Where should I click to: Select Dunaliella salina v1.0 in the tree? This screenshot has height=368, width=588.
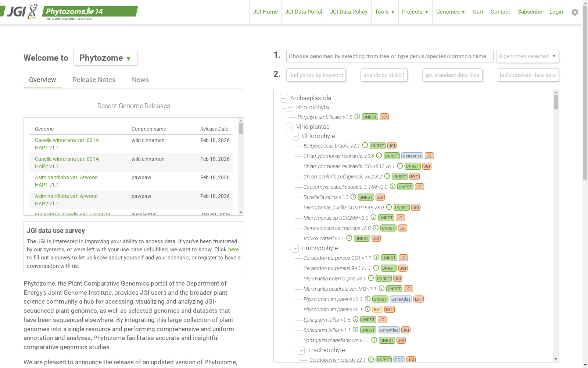click(x=326, y=197)
